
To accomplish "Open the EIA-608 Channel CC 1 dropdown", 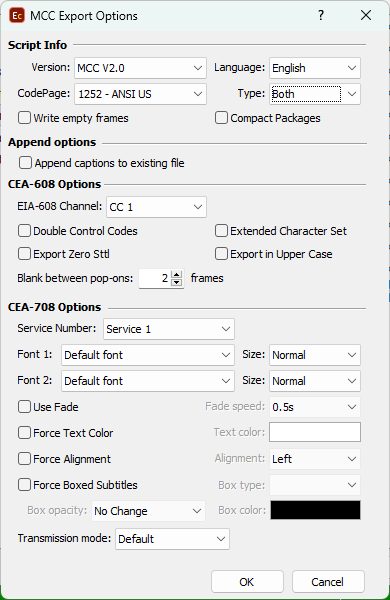I will (x=156, y=207).
